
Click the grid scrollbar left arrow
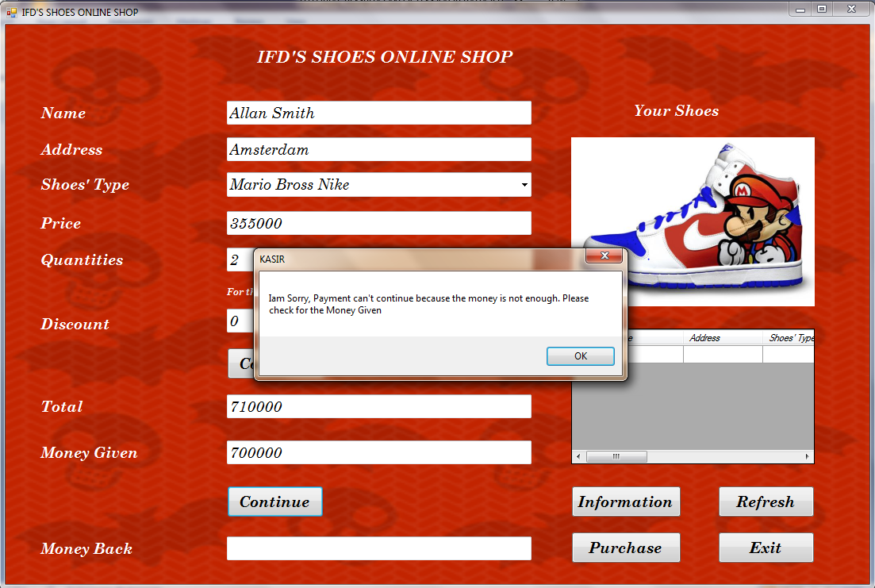tap(578, 457)
